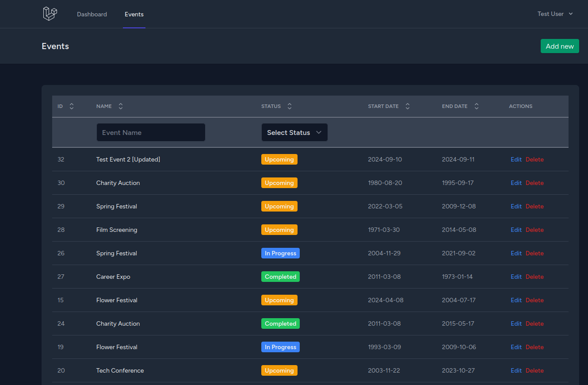Delete event with ID 30
The image size is (588, 385).
point(535,183)
